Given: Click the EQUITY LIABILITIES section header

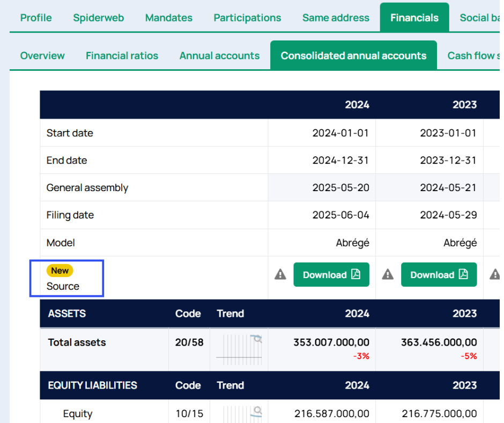Looking at the screenshot, I should tap(93, 385).
